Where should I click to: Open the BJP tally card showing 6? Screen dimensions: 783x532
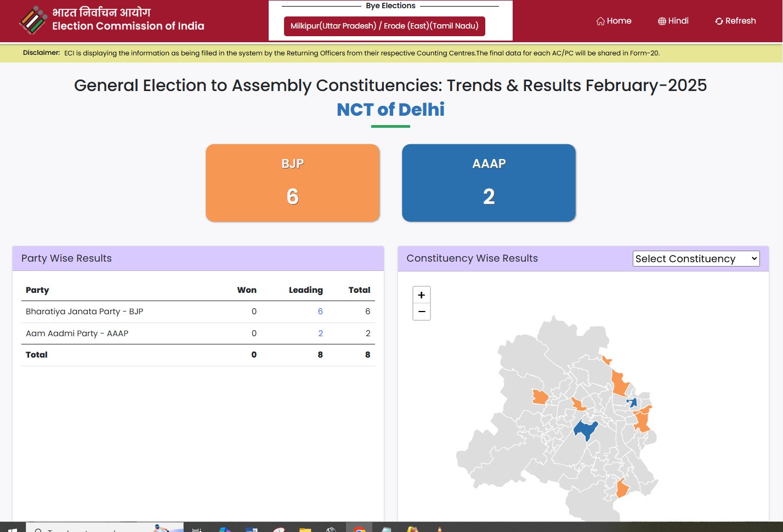click(x=293, y=183)
